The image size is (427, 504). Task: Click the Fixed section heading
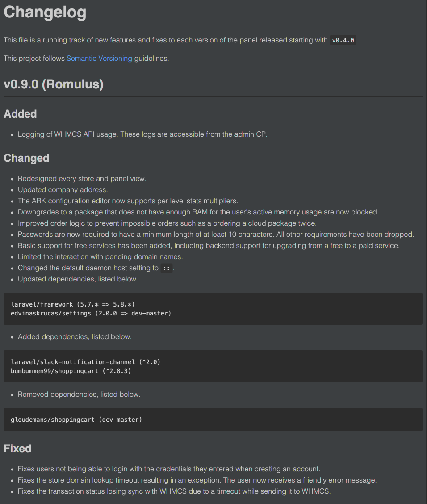coord(17,449)
